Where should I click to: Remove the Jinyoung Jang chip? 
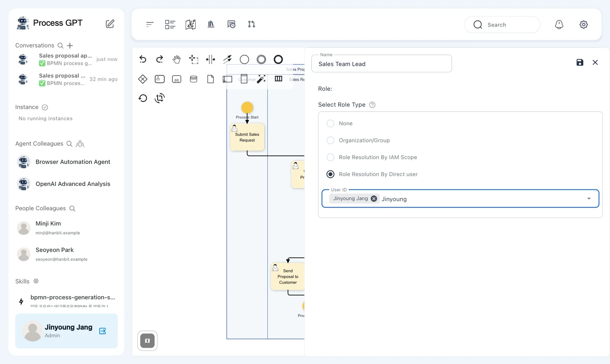tap(374, 198)
